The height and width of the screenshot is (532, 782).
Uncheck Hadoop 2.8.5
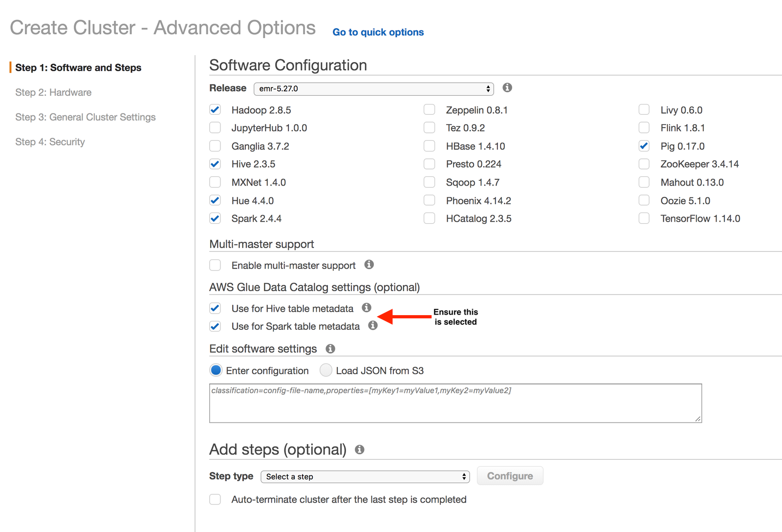(215, 109)
